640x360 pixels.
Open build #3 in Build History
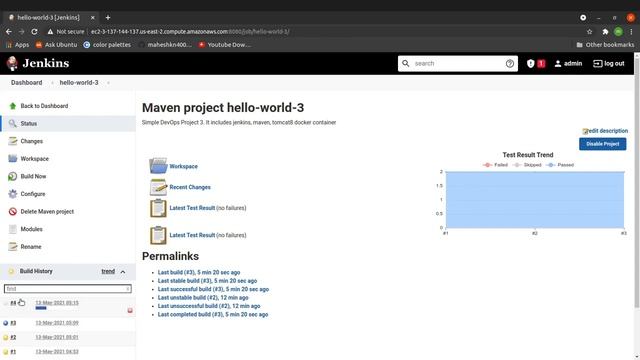tap(13, 323)
